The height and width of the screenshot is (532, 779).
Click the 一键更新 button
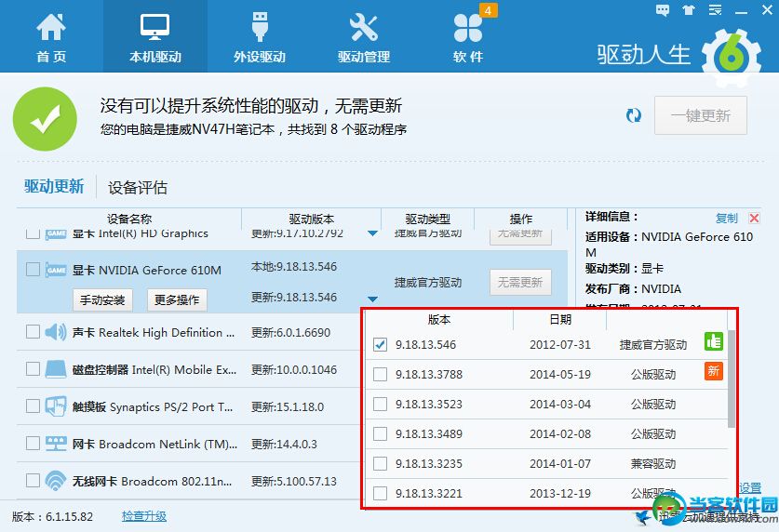pos(701,115)
